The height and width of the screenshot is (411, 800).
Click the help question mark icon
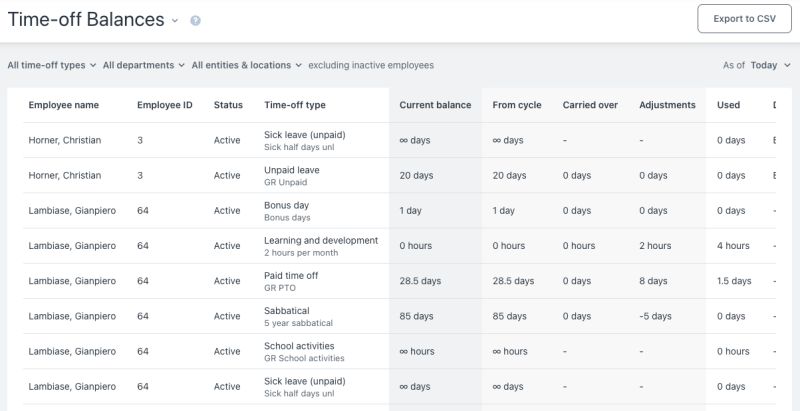coord(195,20)
